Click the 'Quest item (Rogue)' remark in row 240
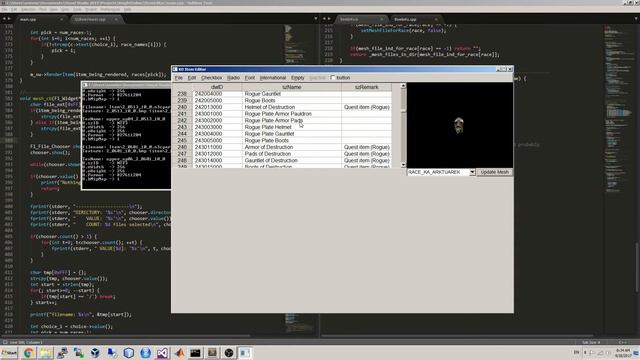640x360 pixels. [367, 107]
